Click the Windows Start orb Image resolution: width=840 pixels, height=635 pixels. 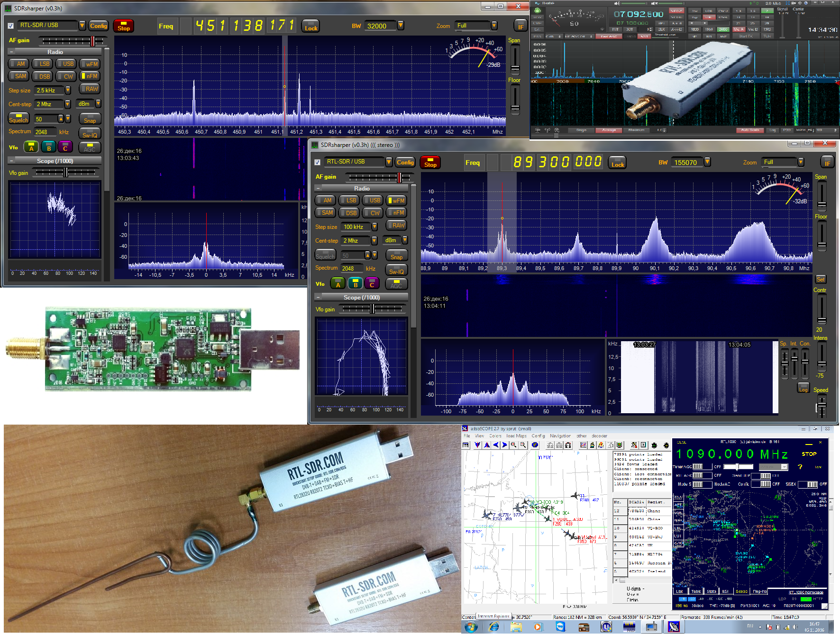tap(471, 627)
